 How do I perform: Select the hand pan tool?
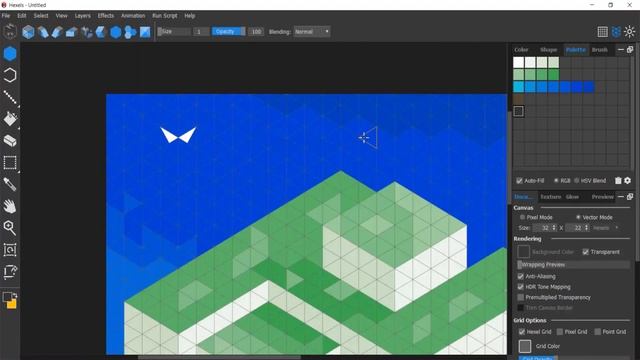(10, 206)
